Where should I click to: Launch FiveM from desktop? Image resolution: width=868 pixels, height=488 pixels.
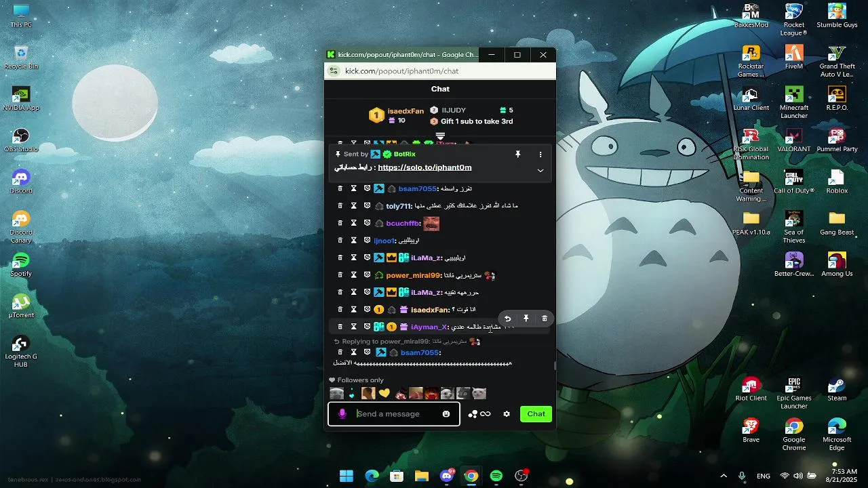point(793,58)
